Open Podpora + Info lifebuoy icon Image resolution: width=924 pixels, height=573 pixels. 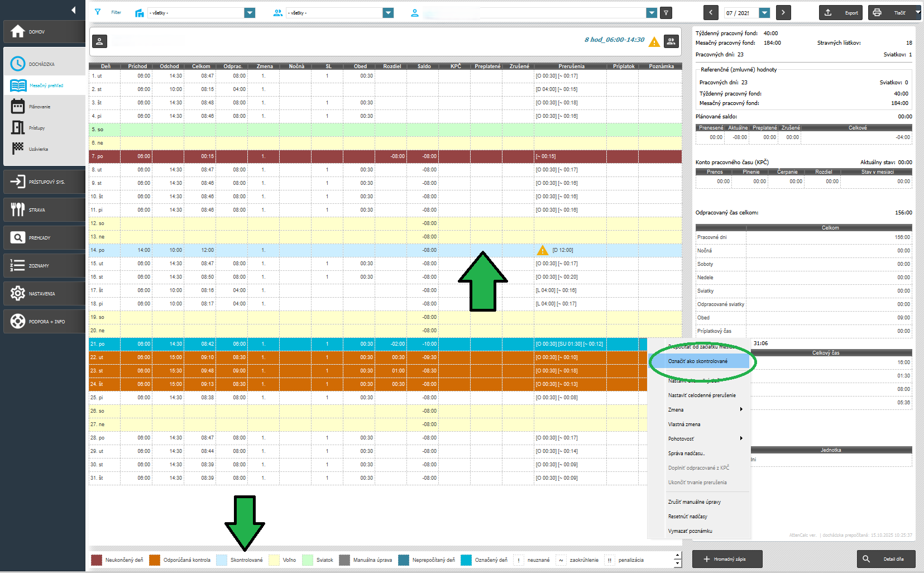click(18, 321)
